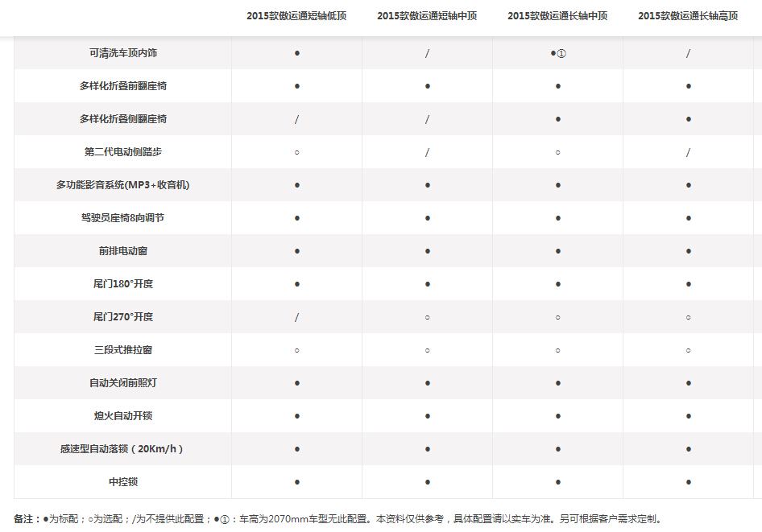Click the 备注 footnote text below the table

(x=338, y=519)
